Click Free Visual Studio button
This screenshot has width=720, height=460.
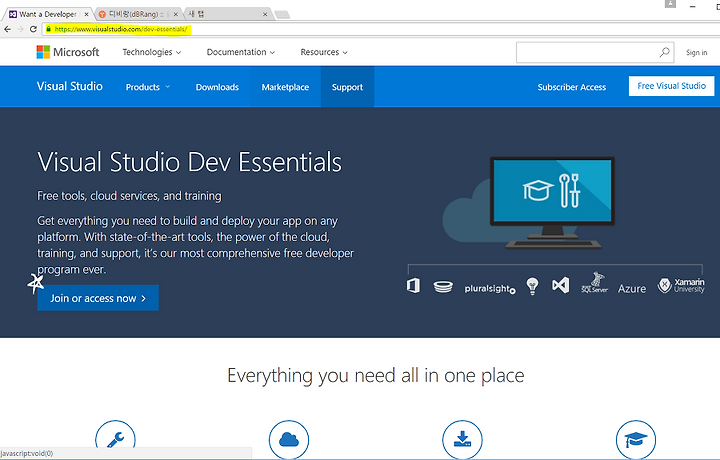671,86
